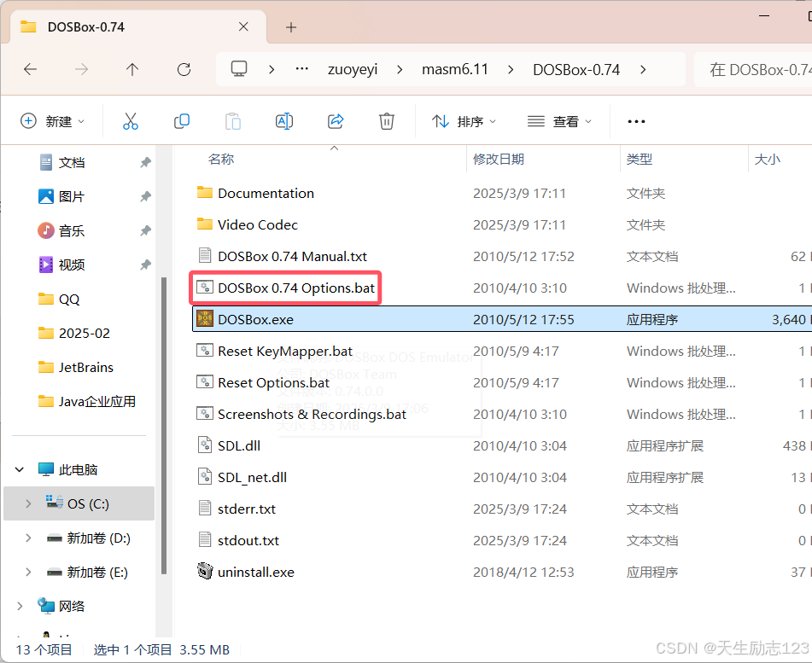Screen dimensions: 812x663
Task: Click the chevron after masm6.11 breadcrumb
Action: [511, 69]
